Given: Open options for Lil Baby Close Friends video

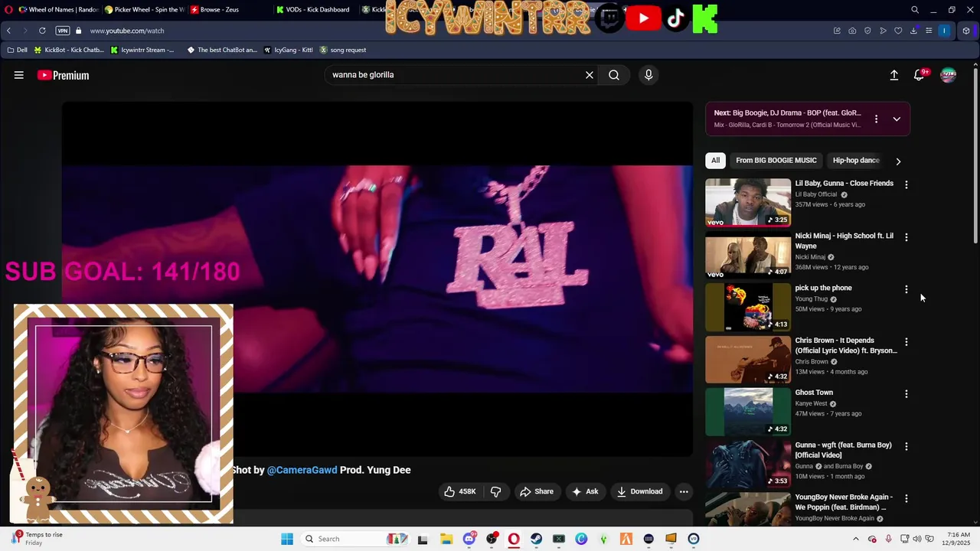Looking at the screenshot, I should pyautogui.click(x=906, y=185).
